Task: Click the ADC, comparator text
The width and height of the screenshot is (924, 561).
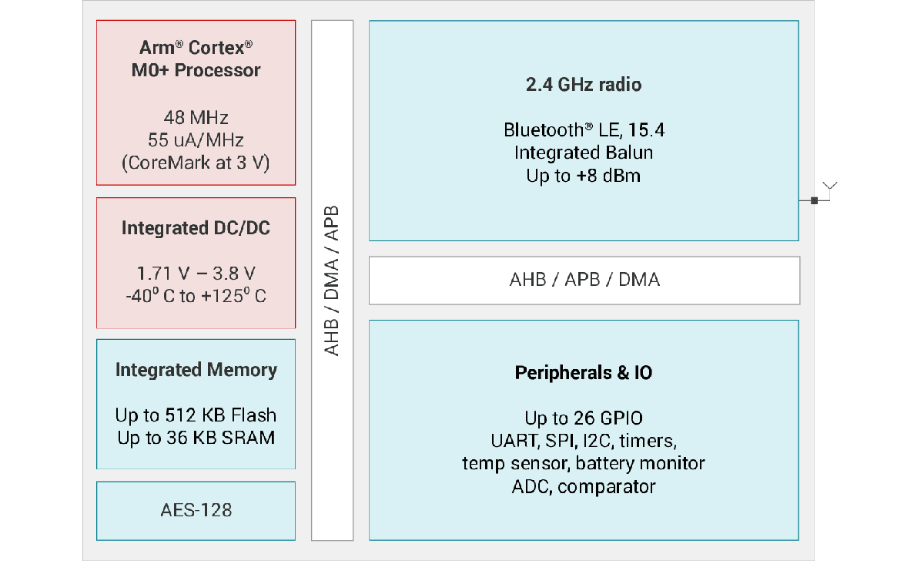Action: [584, 486]
